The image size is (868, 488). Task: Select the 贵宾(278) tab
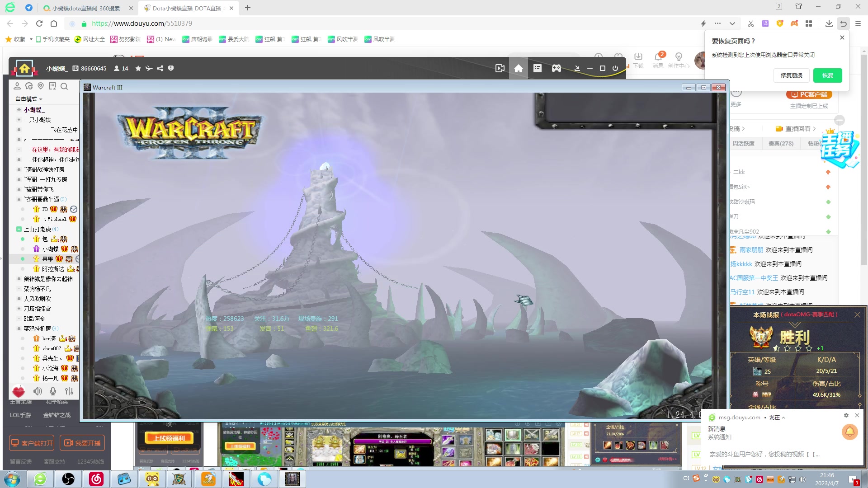click(781, 144)
